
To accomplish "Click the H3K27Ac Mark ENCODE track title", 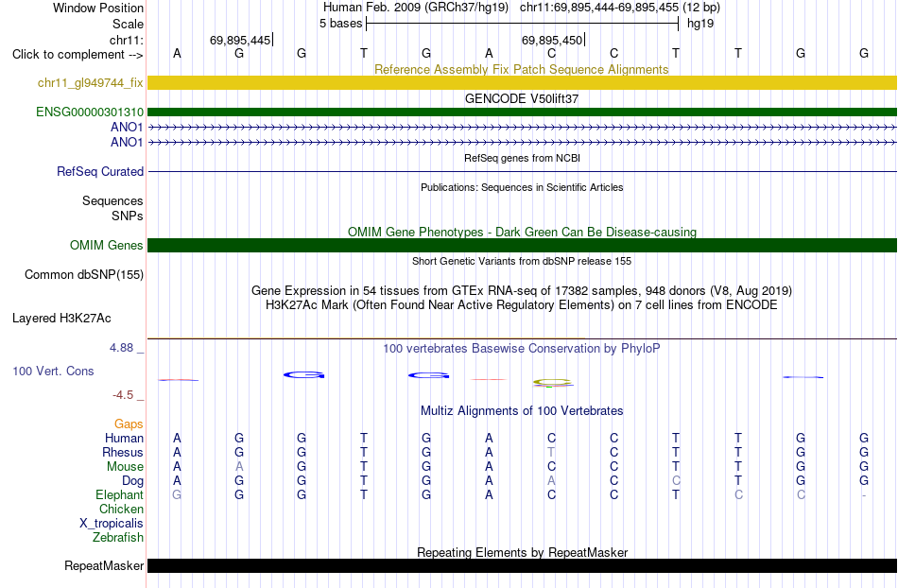I will [522, 305].
